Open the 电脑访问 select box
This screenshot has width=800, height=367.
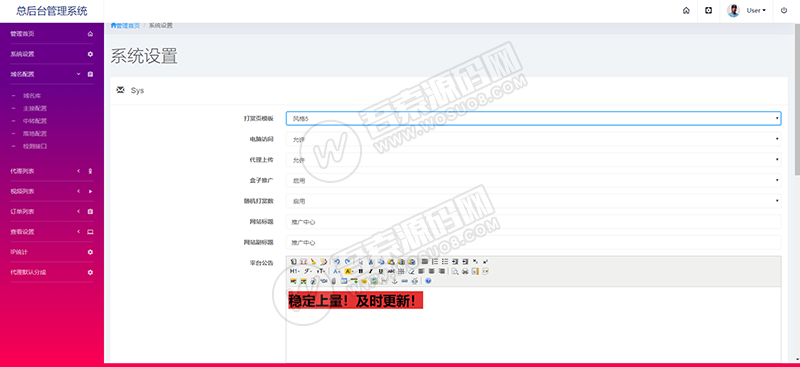click(533, 139)
